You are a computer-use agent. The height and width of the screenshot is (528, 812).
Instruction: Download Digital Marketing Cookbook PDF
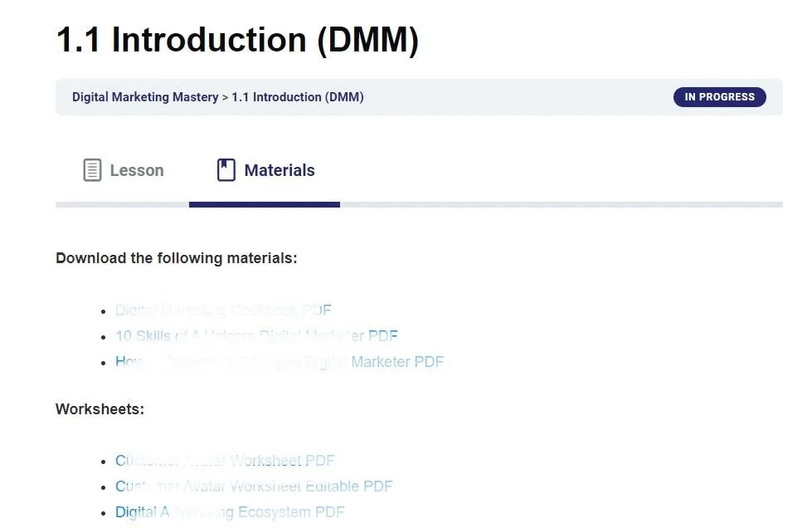pos(223,310)
